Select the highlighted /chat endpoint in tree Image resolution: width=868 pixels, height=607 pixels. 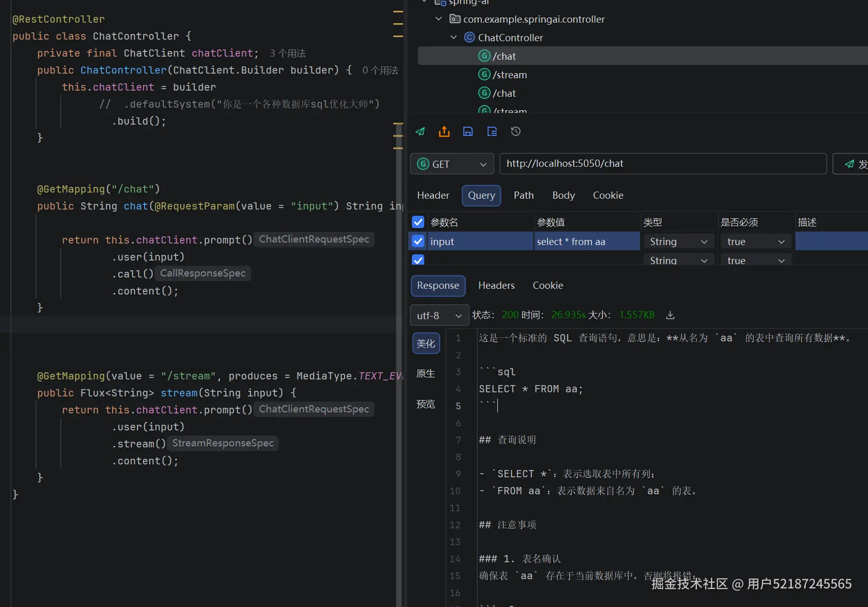(643, 56)
